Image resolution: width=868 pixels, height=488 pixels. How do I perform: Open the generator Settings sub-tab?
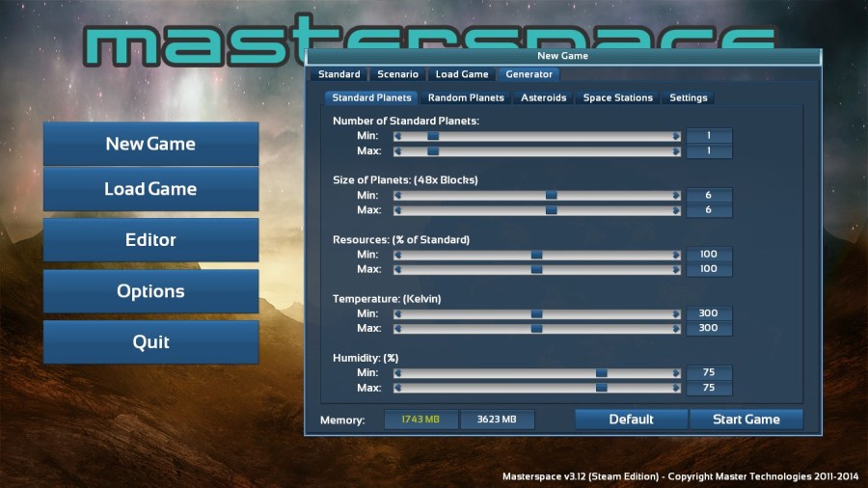(688, 98)
